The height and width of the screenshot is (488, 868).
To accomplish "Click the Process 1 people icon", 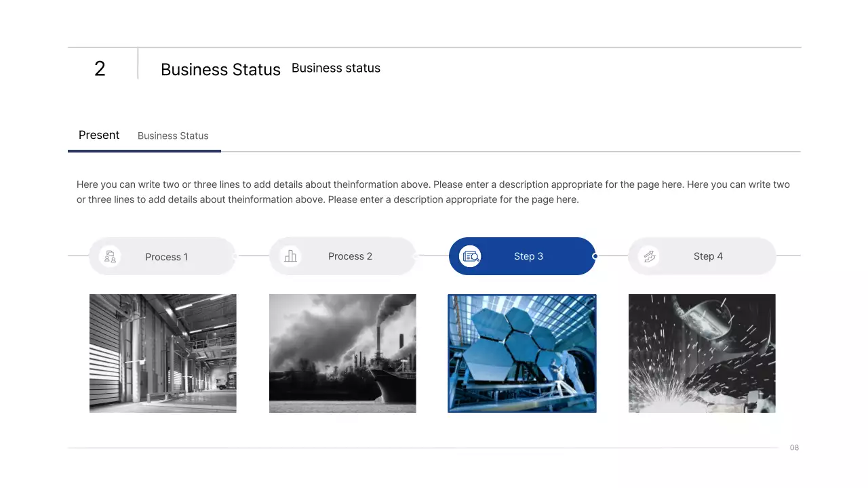I will point(110,256).
